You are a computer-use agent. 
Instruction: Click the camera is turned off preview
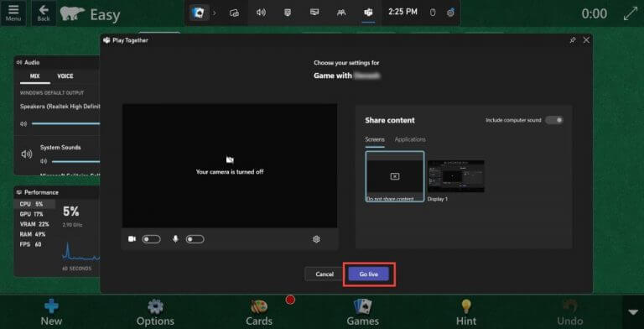click(x=230, y=165)
